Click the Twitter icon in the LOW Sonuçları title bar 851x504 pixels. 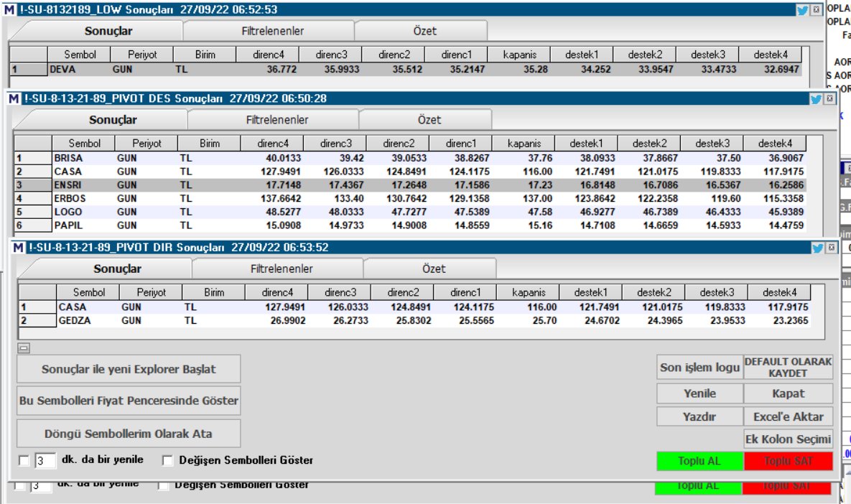coord(802,10)
